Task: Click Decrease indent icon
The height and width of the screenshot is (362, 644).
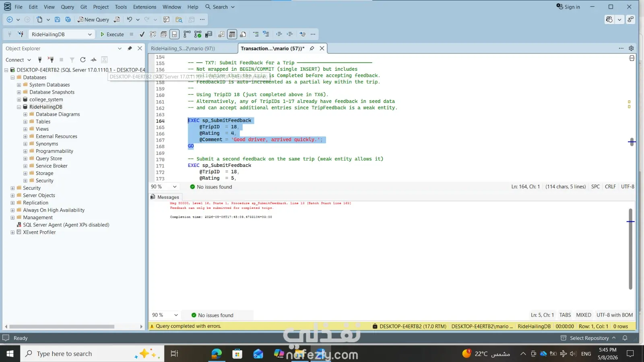Action: point(279,34)
